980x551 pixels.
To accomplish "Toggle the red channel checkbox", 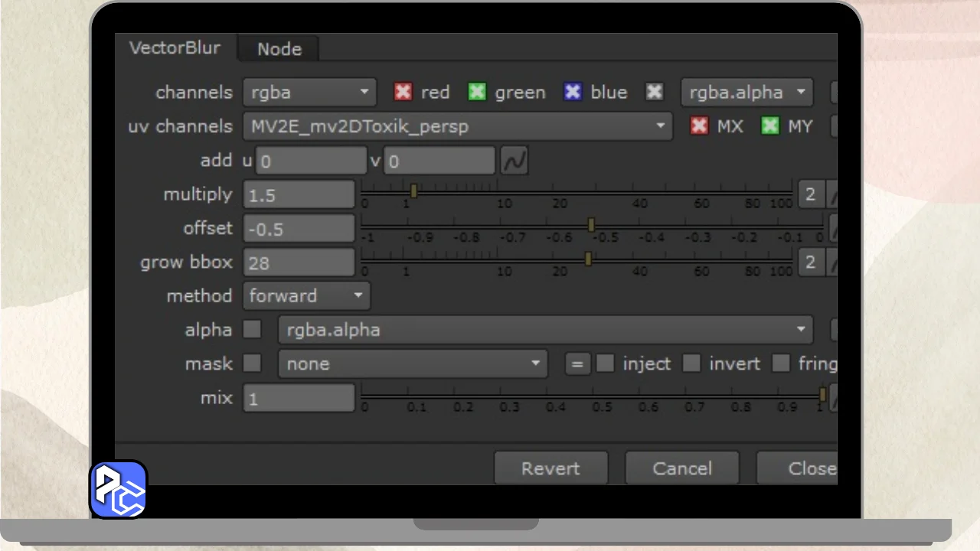I will [403, 93].
